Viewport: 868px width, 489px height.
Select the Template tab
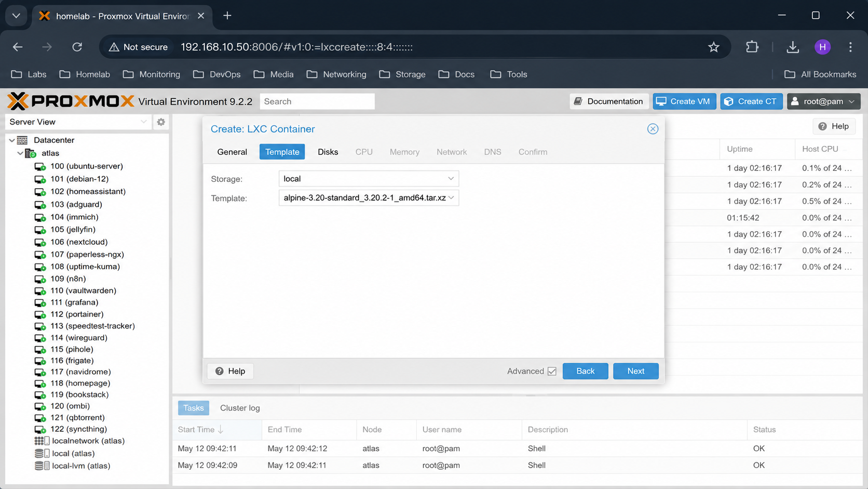282,152
